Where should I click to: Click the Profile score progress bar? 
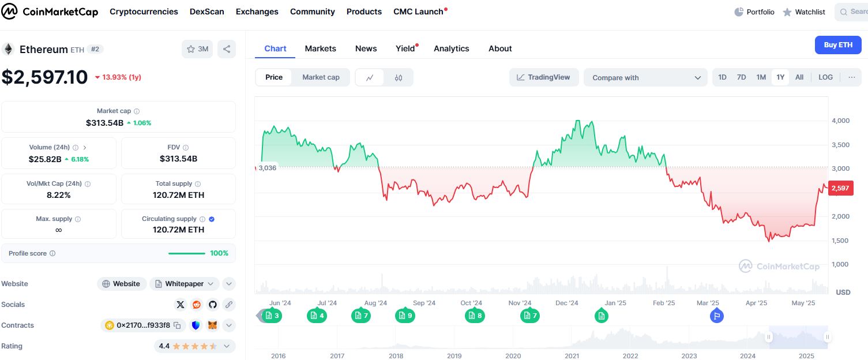tap(186, 253)
